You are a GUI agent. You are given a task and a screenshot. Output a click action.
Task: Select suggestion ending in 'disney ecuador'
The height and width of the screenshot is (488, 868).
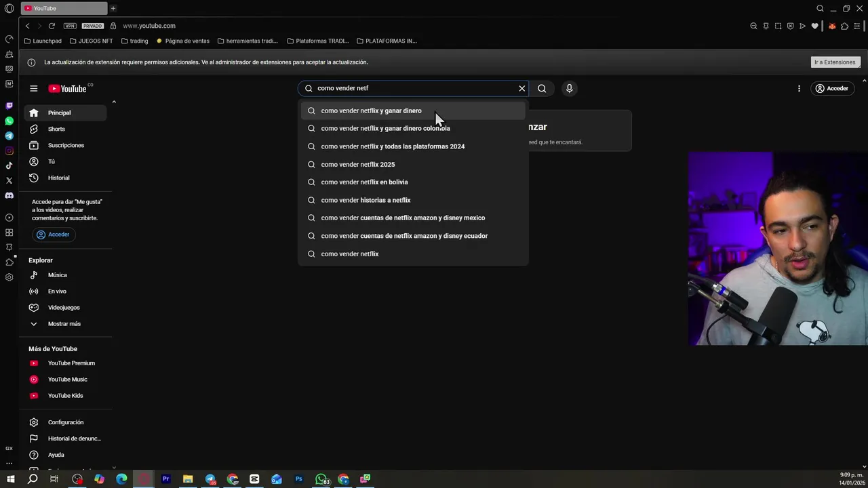(x=413, y=236)
